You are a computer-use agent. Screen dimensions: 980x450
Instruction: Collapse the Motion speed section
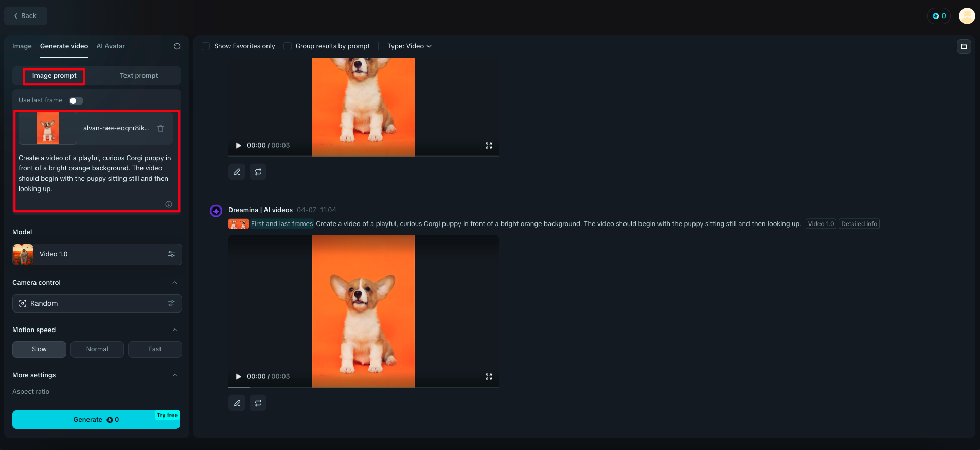click(175, 330)
